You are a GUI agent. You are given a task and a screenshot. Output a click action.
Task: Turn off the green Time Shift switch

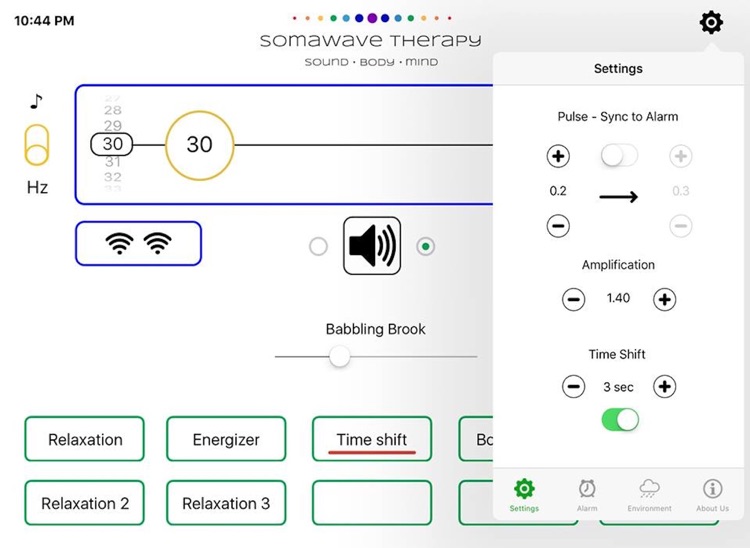tap(620, 420)
